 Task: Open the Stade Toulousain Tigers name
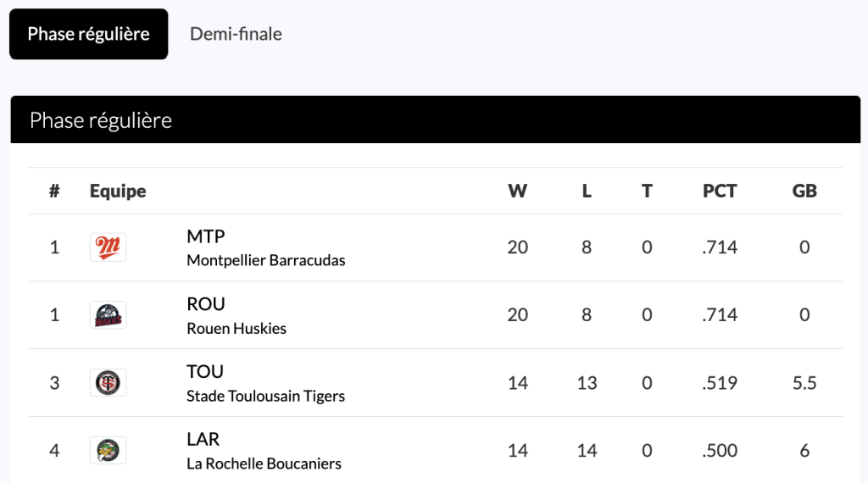[265, 396]
